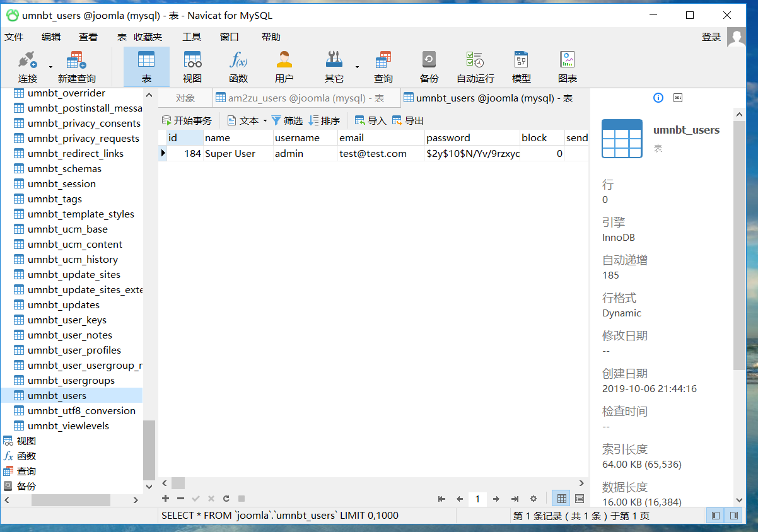Screen dimensions: 758x532
Task: Click the password column header
Action: (x=472, y=137)
